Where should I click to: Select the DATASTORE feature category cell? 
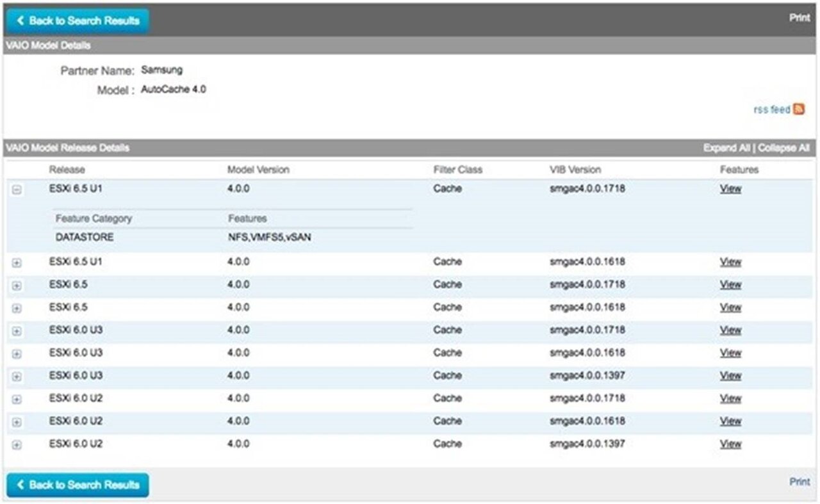coord(85,237)
